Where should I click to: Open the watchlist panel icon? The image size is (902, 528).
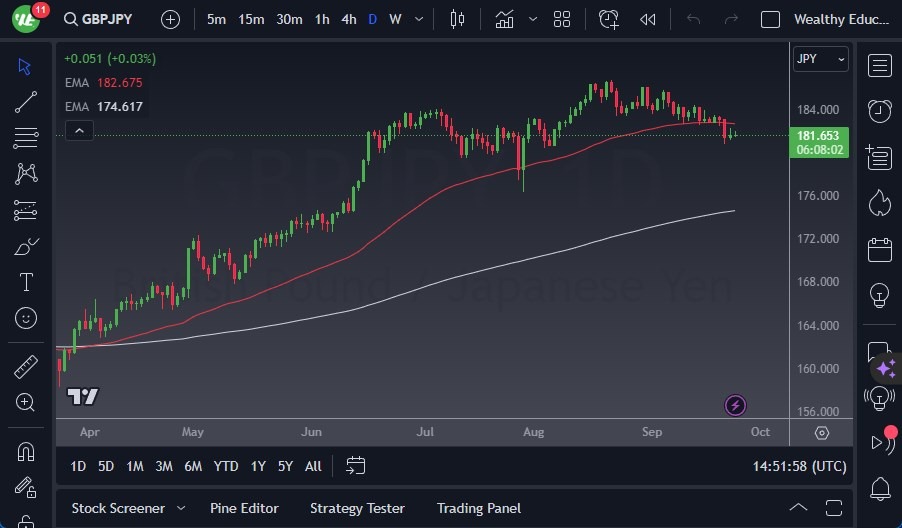[x=880, y=66]
